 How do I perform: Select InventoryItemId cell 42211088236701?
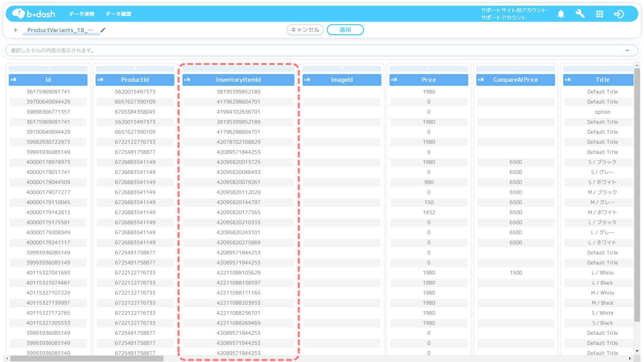point(239,313)
